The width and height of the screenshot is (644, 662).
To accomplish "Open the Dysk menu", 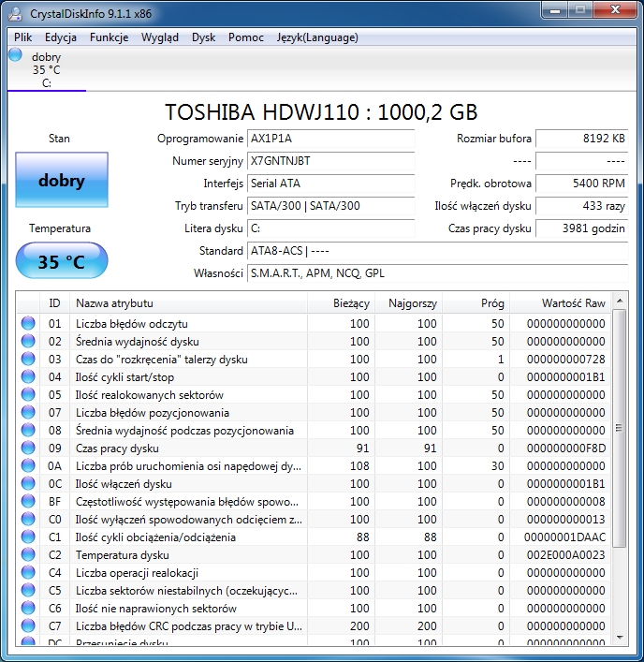I will coord(203,37).
